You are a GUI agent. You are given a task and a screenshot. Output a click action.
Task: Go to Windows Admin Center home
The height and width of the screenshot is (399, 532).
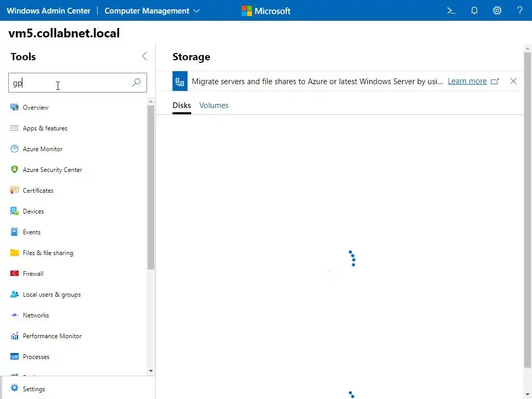[x=48, y=10]
